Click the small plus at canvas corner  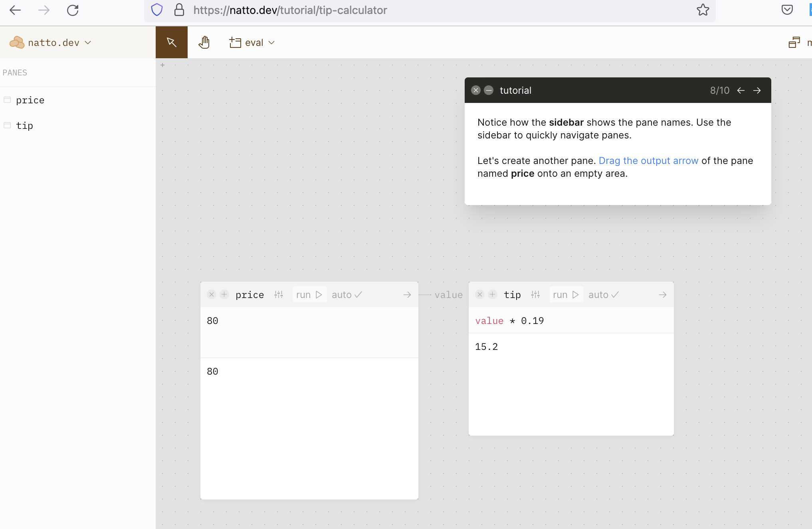[162, 65]
